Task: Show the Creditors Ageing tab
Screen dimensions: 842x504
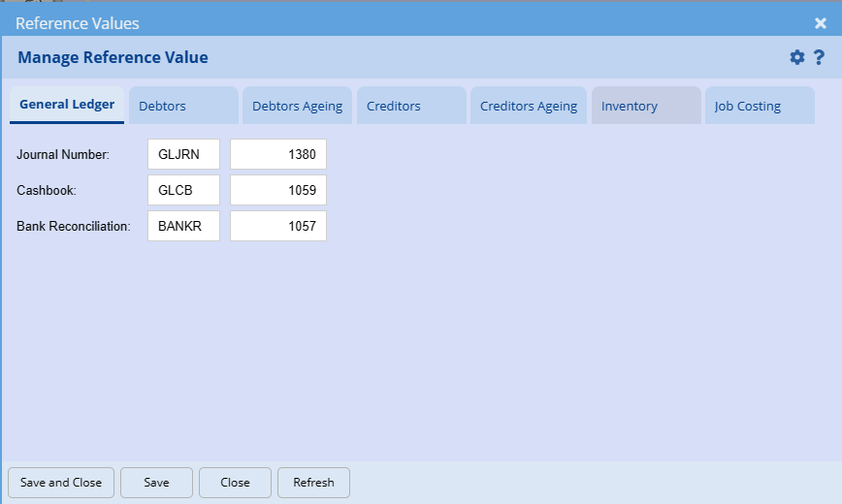Action: [529, 106]
